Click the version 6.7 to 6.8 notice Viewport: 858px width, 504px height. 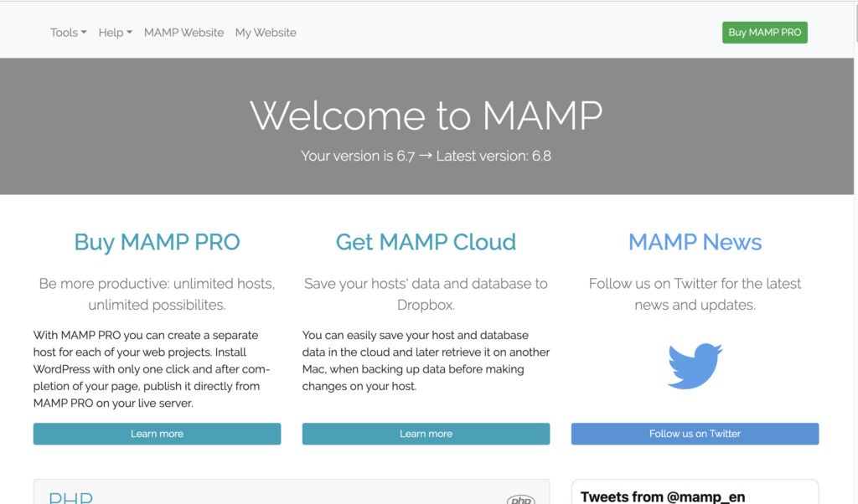click(x=426, y=156)
